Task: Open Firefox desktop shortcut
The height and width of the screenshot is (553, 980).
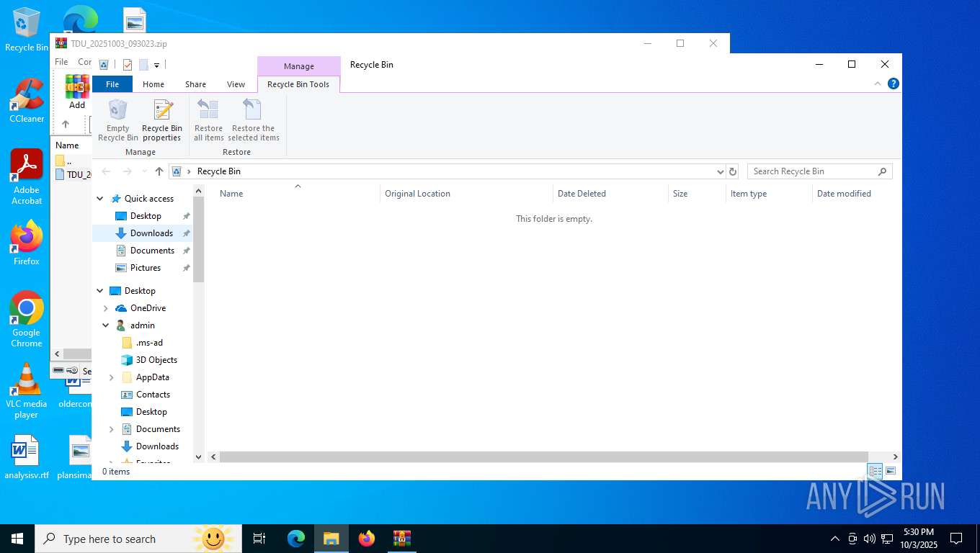Action: pos(27,243)
